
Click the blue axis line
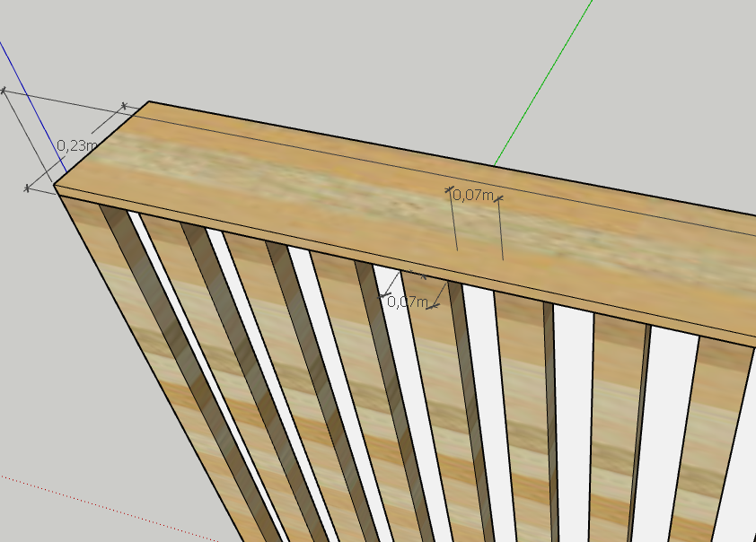coord(33,107)
